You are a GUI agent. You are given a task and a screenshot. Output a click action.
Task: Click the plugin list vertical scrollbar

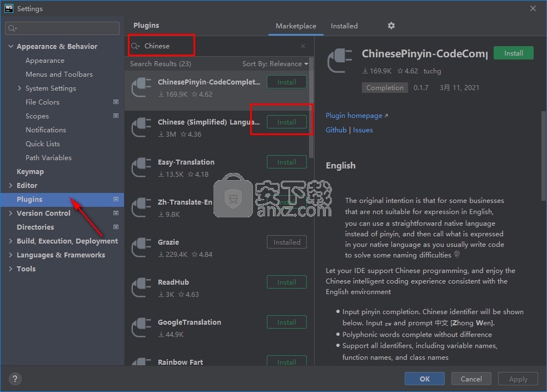(x=311, y=108)
